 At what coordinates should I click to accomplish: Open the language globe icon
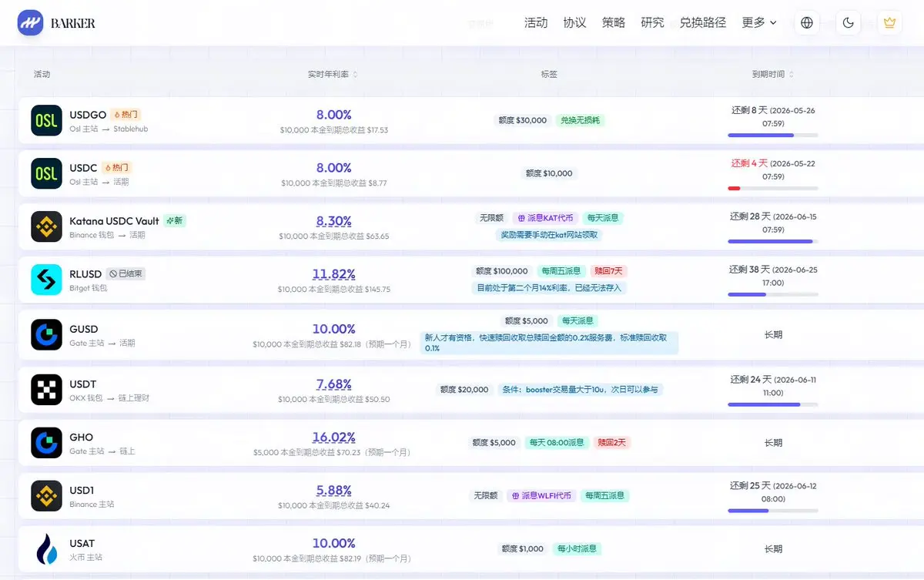[807, 22]
